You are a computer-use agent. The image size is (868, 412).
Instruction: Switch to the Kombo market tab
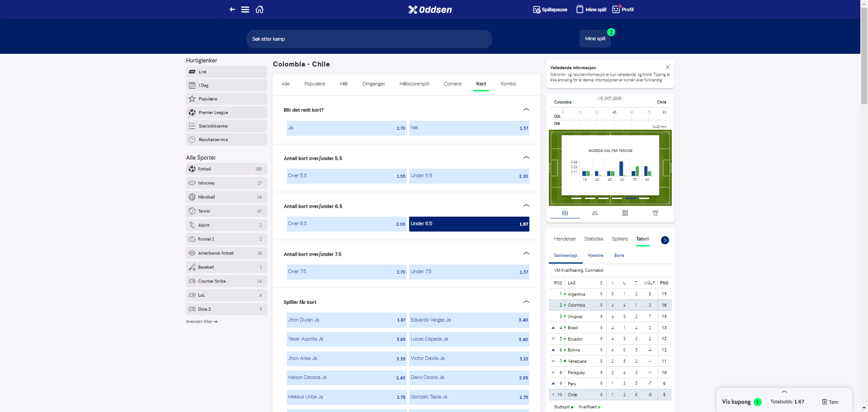508,84
